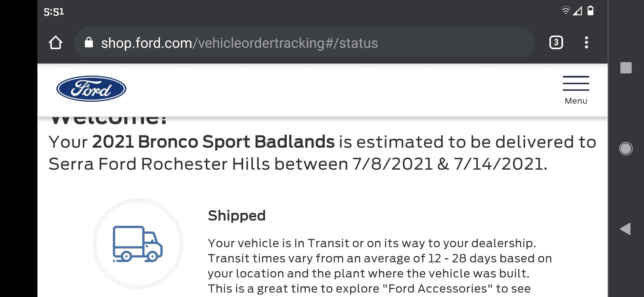Tap the battery indicator icon

pos(590,10)
